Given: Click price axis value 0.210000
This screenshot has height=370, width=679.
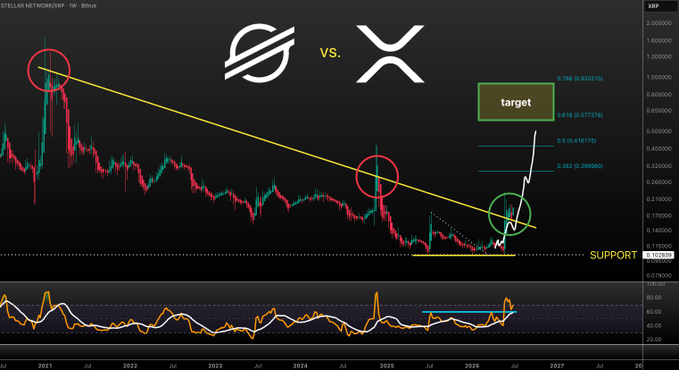Looking at the screenshot, I should tap(659, 199).
